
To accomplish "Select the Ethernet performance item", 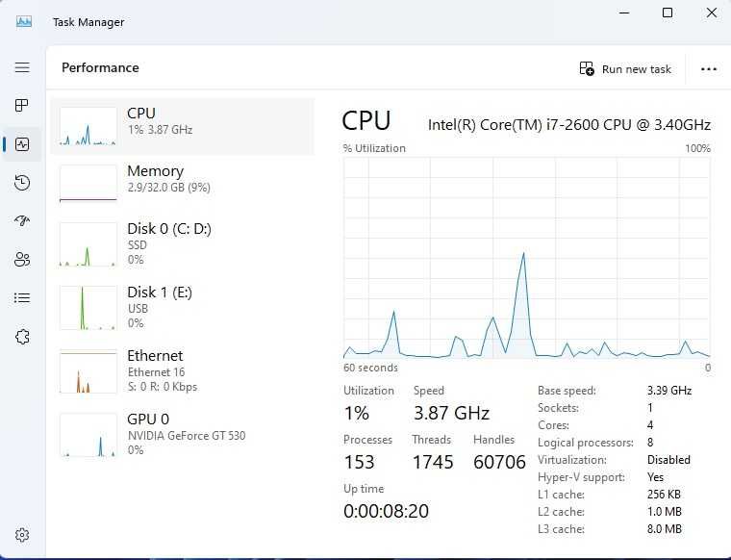I will click(x=182, y=370).
